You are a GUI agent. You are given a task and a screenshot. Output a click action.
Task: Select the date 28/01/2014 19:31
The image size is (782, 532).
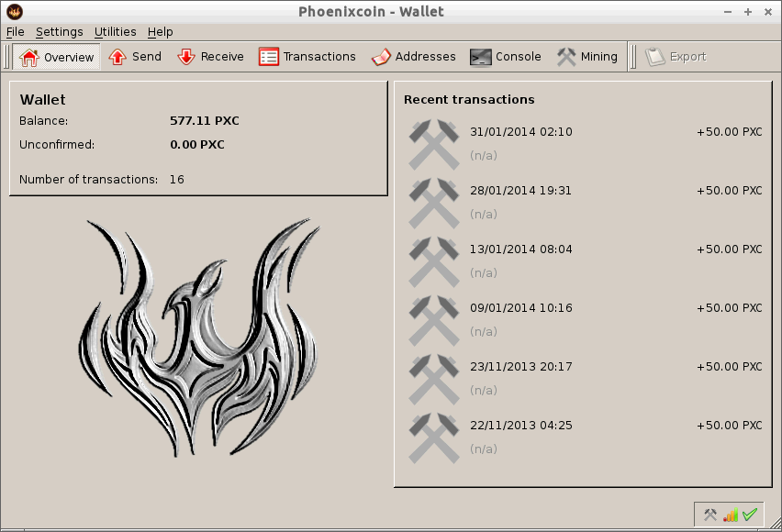pyautogui.click(x=520, y=191)
